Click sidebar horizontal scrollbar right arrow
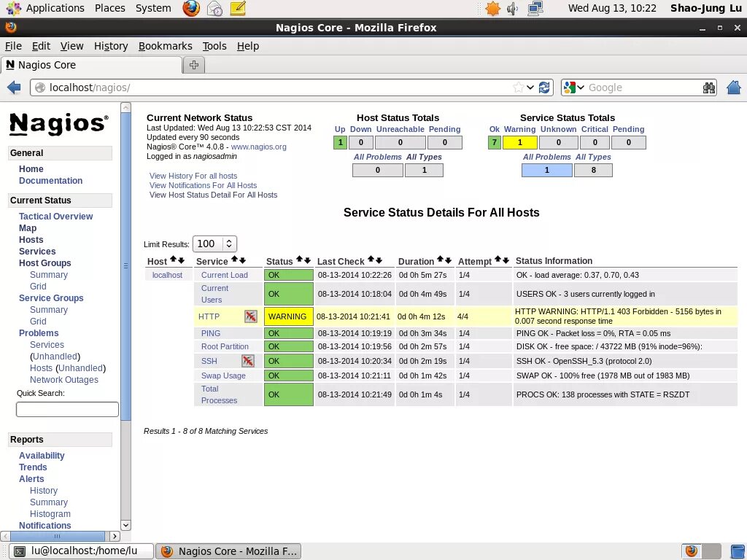Image resolution: width=747 pixels, height=560 pixels. pos(115,536)
